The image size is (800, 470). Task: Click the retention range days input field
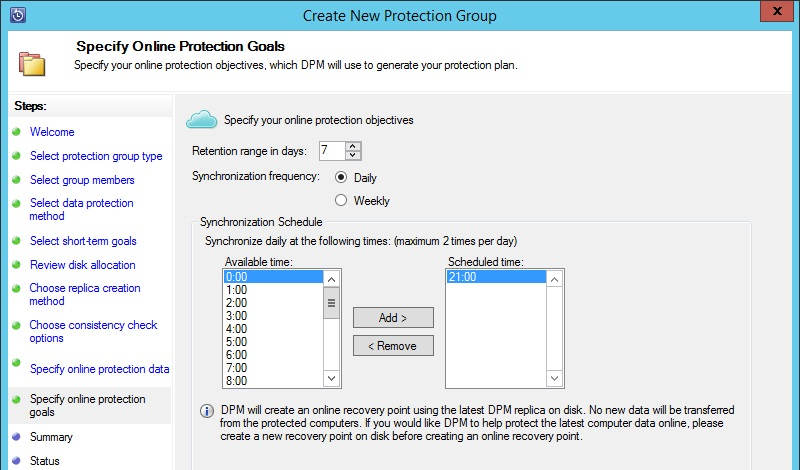tap(331, 151)
